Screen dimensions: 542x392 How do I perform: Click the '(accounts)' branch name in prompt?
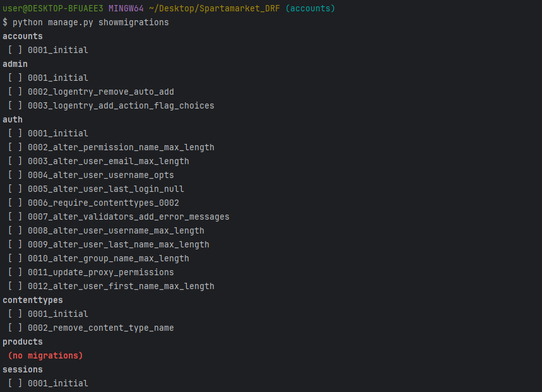[310, 8]
